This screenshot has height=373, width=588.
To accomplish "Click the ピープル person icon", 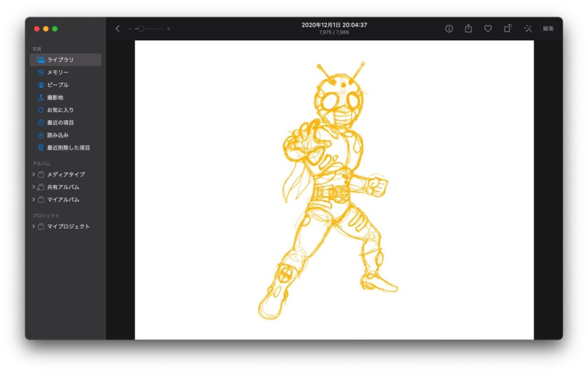I will point(41,85).
